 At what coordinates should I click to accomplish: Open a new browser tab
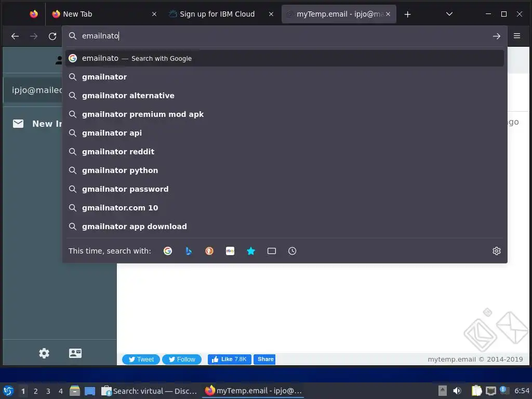(407, 14)
